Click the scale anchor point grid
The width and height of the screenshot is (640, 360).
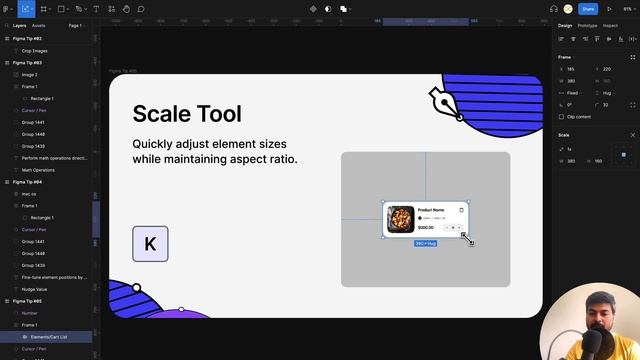coord(624,155)
